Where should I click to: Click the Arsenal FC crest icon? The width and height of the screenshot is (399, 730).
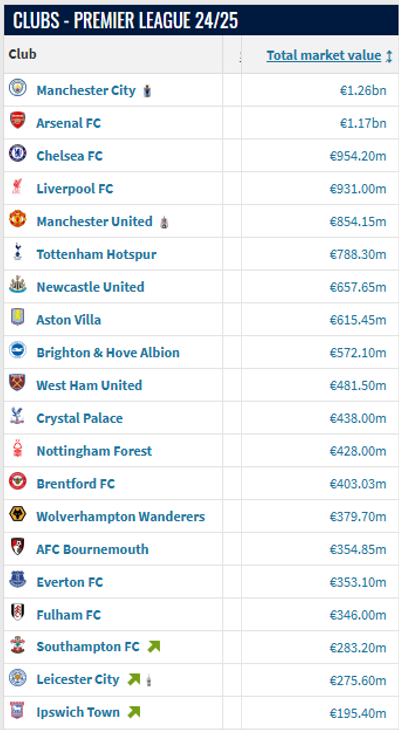pyautogui.click(x=18, y=121)
